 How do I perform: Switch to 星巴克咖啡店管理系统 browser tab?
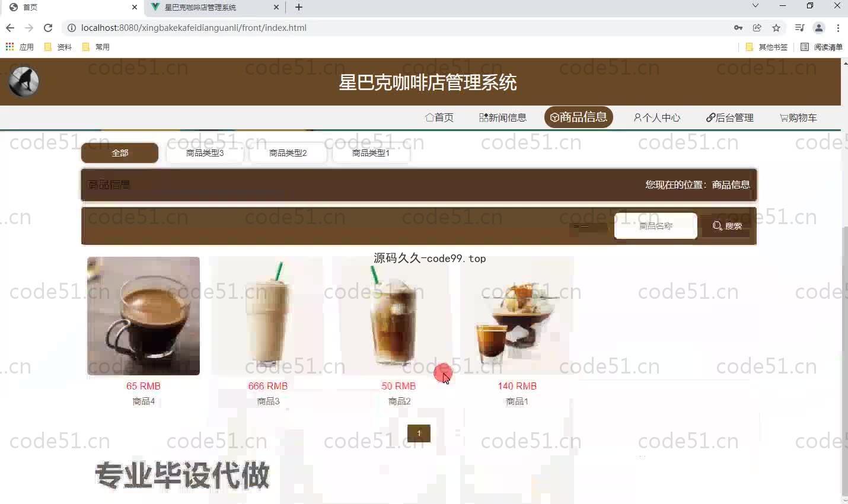pyautogui.click(x=213, y=7)
